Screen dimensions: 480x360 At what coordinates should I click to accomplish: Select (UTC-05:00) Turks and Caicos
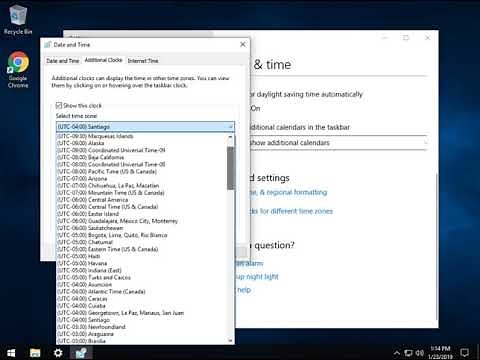pos(142,277)
